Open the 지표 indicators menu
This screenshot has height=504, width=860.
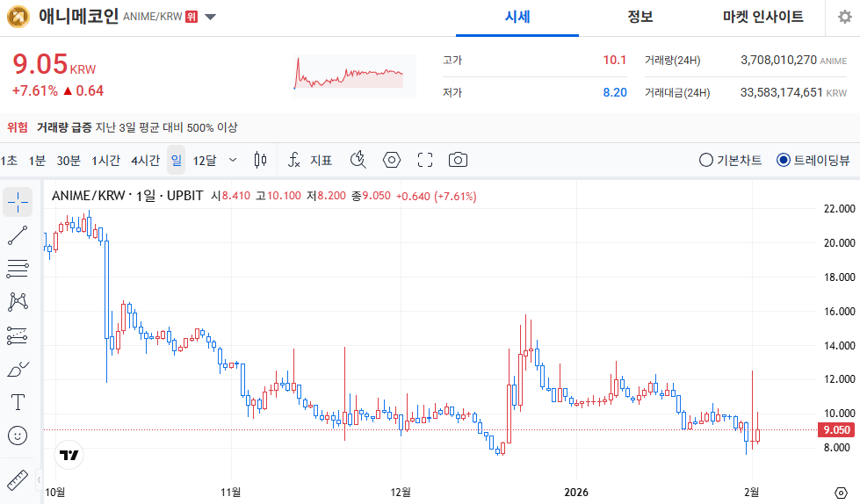click(x=310, y=160)
